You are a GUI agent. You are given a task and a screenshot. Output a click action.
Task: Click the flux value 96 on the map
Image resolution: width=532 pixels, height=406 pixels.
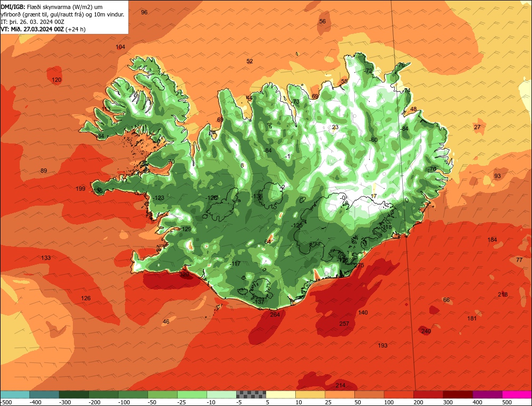point(144,12)
